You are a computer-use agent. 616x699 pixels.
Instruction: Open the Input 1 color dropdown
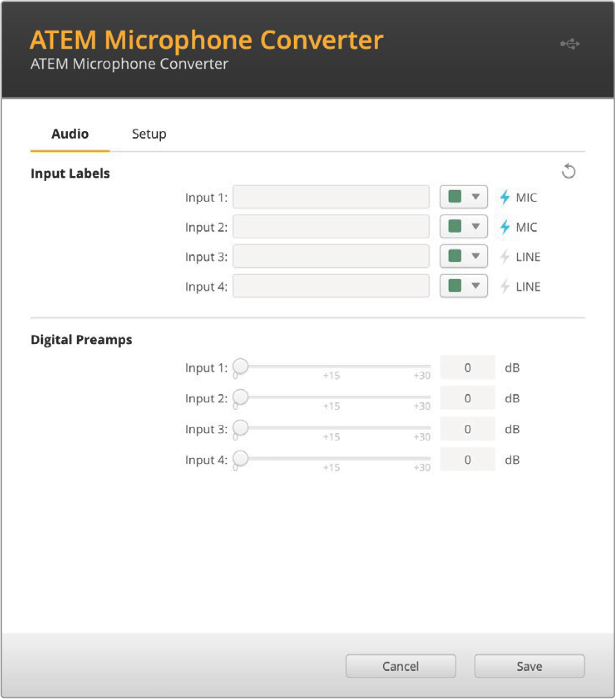point(464,197)
